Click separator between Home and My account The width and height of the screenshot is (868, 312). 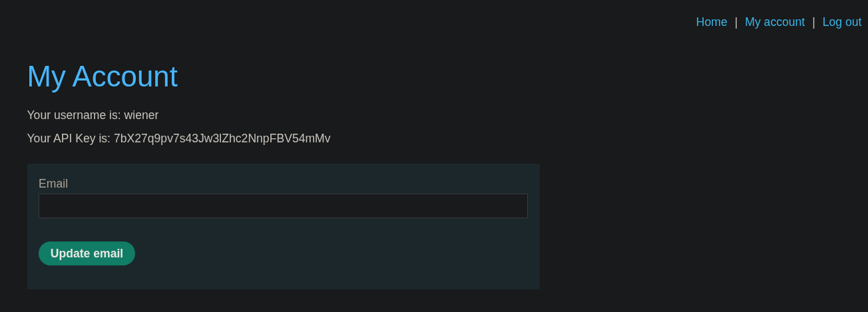736,22
